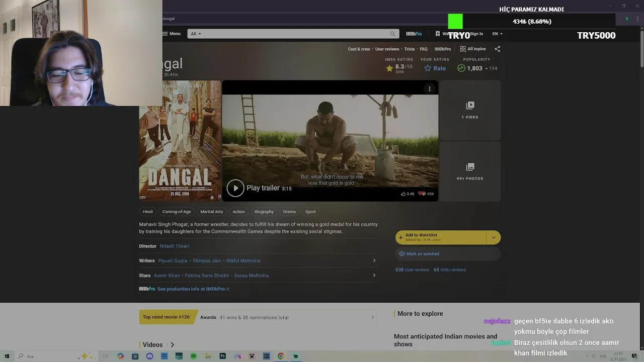Open IMDbPro from the header logo
644x362 pixels.
414,34
